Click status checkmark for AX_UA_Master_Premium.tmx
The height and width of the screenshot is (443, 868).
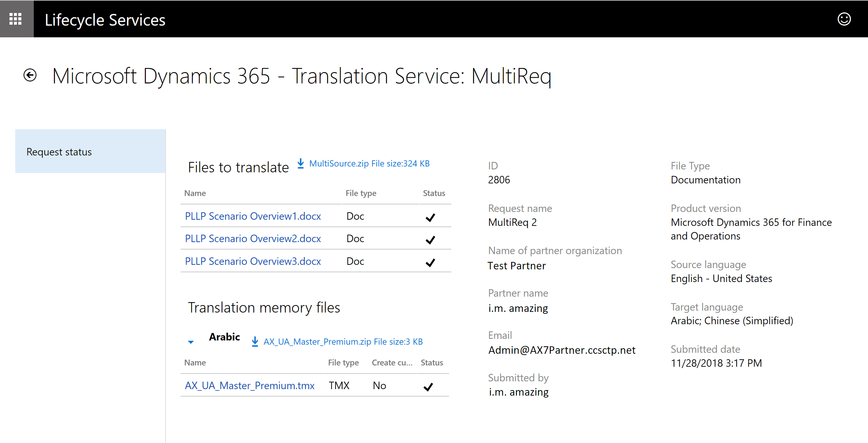click(428, 387)
